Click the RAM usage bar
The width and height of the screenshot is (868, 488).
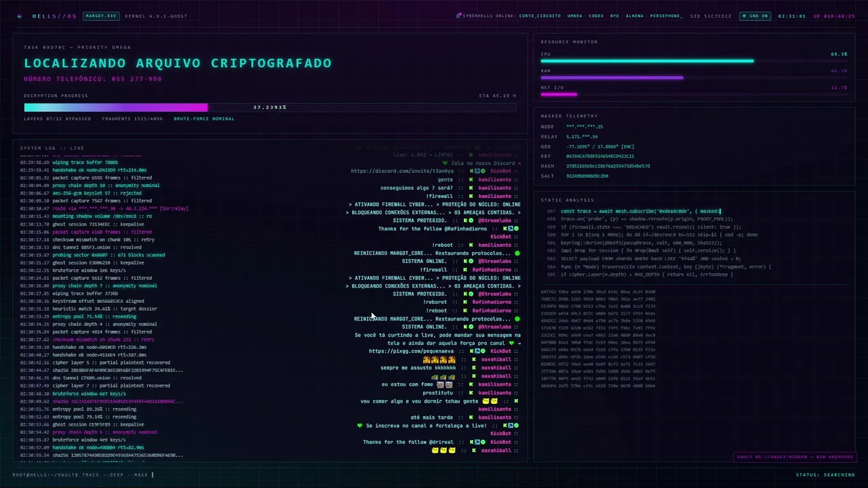click(x=694, y=78)
